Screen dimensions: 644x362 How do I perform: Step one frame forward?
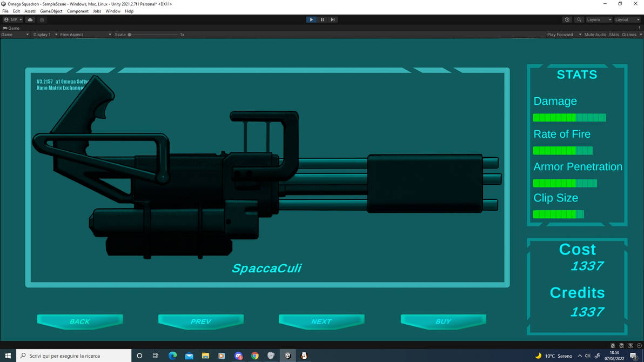coord(333,20)
